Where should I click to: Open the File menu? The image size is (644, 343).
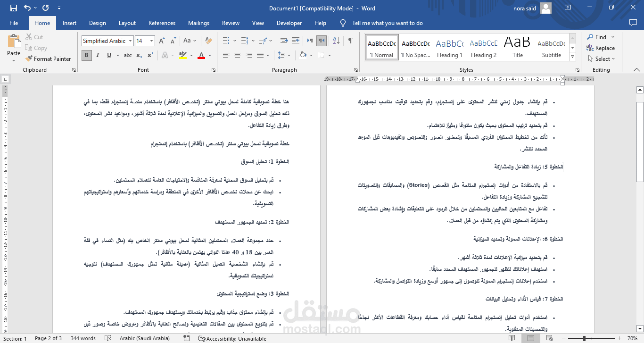click(14, 23)
